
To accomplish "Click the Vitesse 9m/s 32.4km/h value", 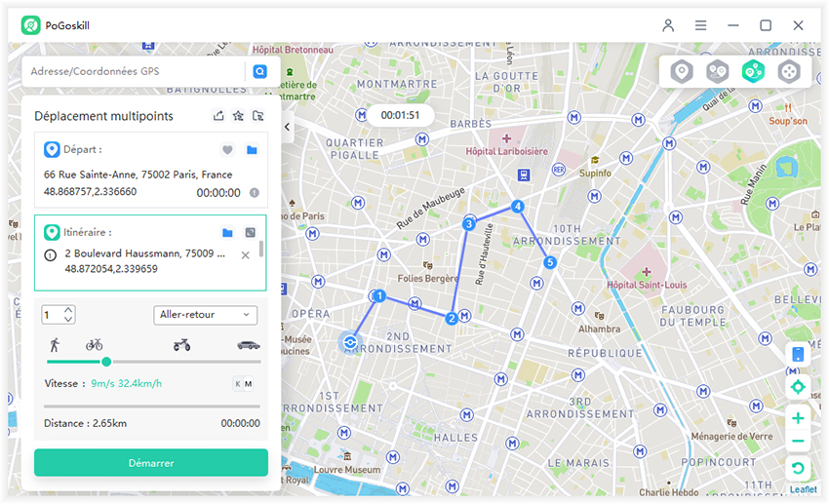I will (127, 383).
